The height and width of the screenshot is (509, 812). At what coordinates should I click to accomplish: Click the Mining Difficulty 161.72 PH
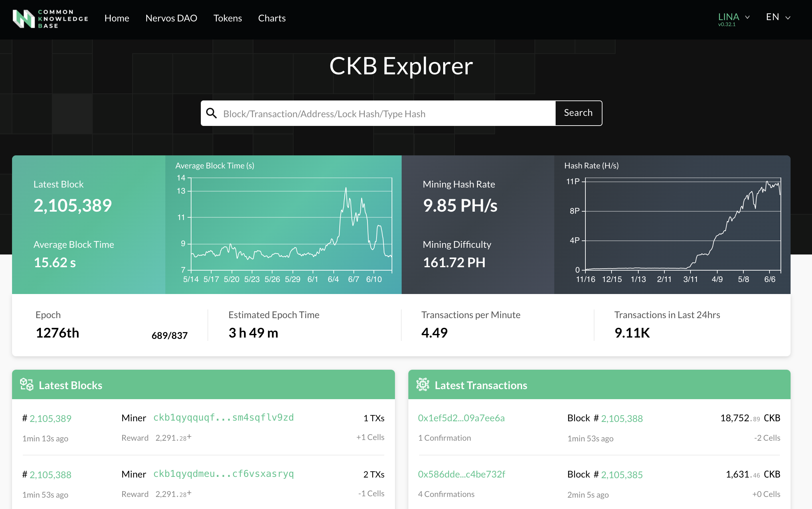click(454, 263)
